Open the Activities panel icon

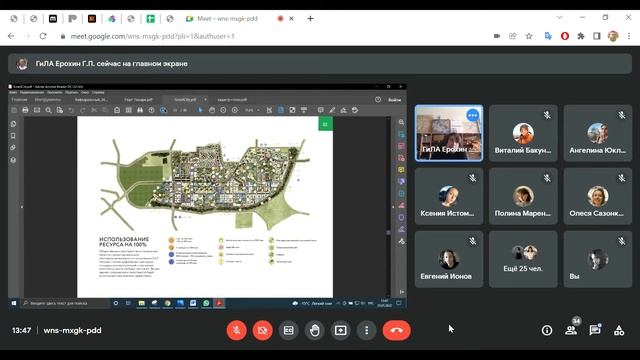[x=619, y=330]
